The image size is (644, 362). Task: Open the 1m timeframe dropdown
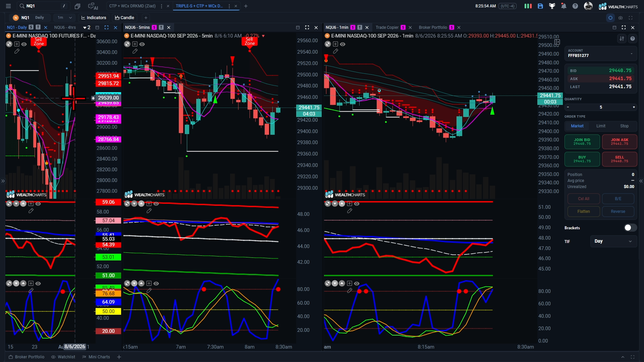click(64, 18)
